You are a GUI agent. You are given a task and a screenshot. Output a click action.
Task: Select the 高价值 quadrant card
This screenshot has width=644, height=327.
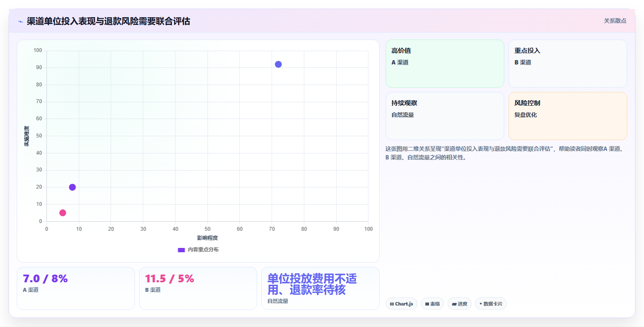(445, 64)
